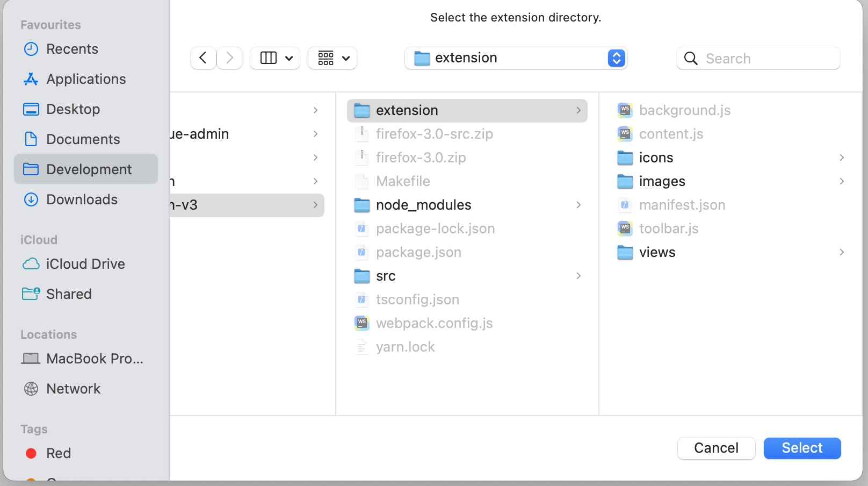Select iCloud Drive in the sidebar
The height and width of the screenshot is (486, 868).
tap(85, 264)
